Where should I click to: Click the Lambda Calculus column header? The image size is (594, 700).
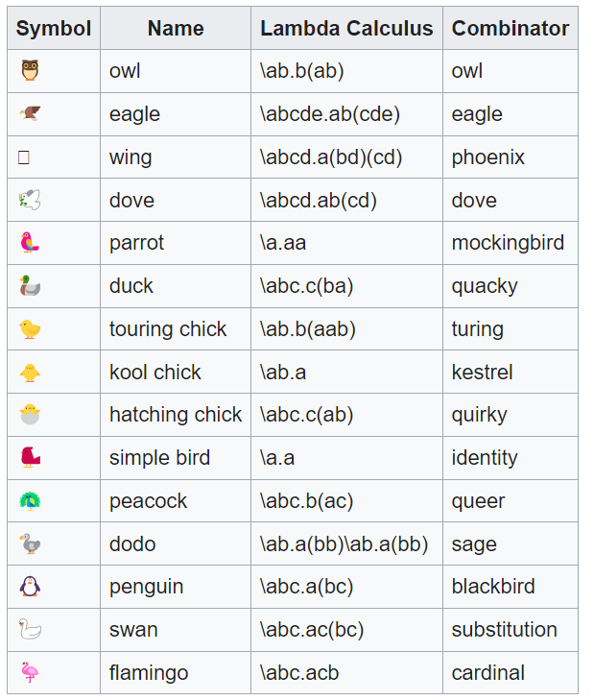(x=346, y=28)
